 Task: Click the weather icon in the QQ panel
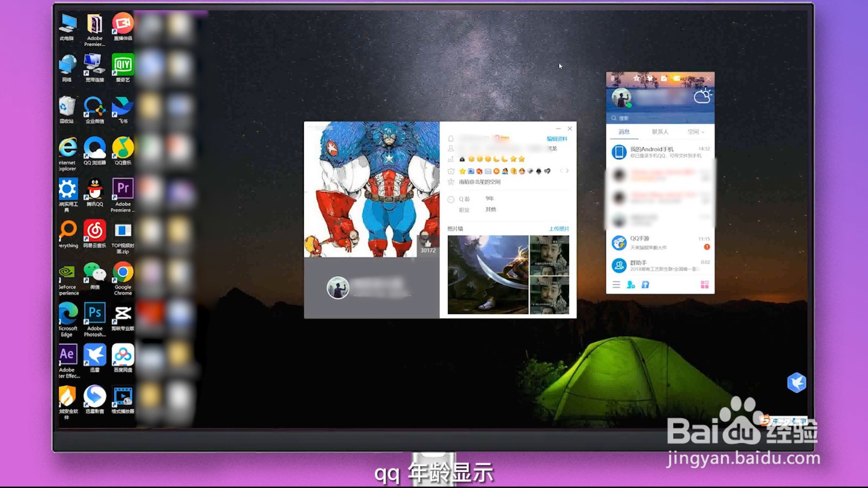click(x=702, y=97)
